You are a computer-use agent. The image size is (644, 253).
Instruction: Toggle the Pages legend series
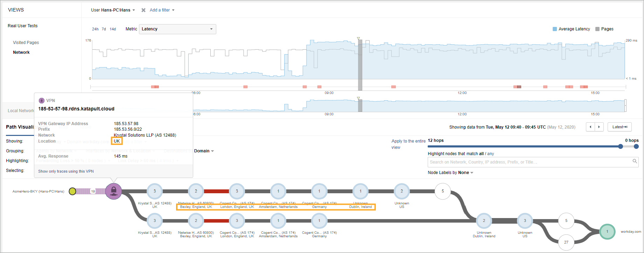[604, 29]
